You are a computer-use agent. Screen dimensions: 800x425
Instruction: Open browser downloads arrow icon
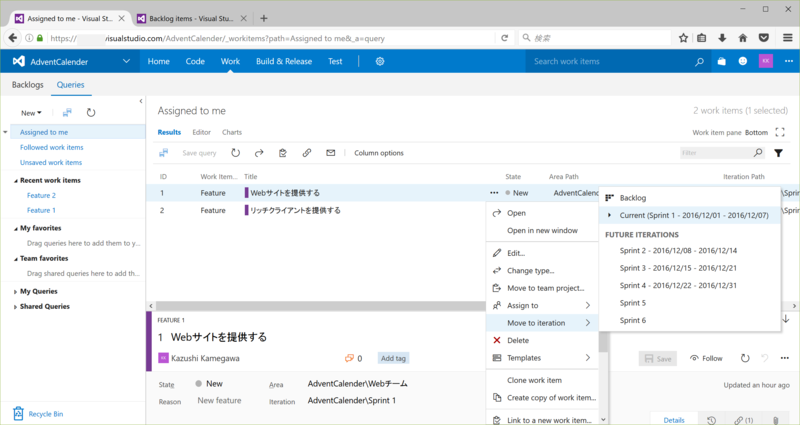click(x=722, y=38)
